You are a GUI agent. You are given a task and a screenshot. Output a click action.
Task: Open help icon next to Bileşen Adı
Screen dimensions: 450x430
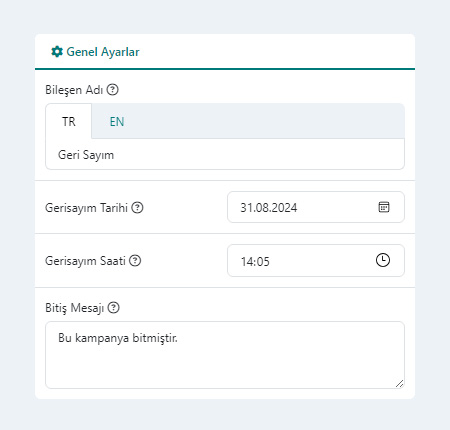coord(113,90)
